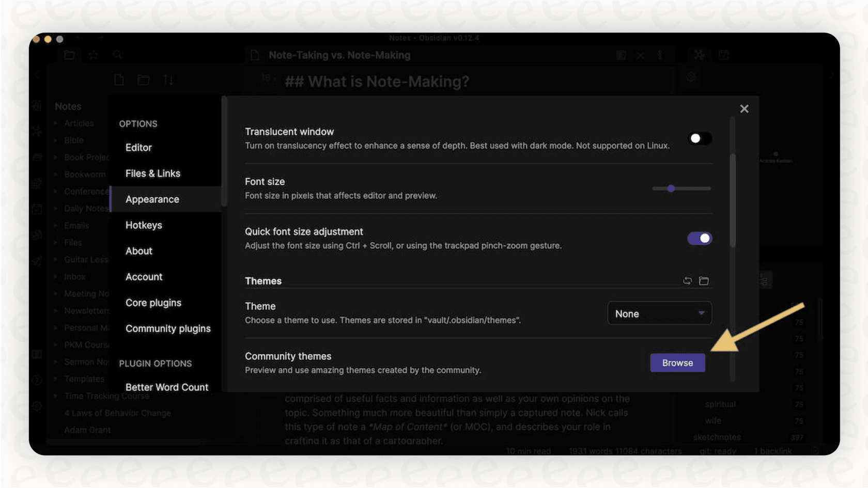This screenshot has height=488, width=868.
Task: Open the search icon in the left toolbar
Action: [117, 55]
